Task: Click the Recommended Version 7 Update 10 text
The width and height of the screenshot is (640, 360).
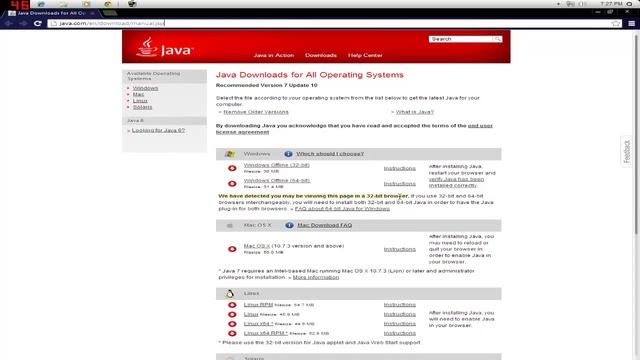Action: click(267, 85)
